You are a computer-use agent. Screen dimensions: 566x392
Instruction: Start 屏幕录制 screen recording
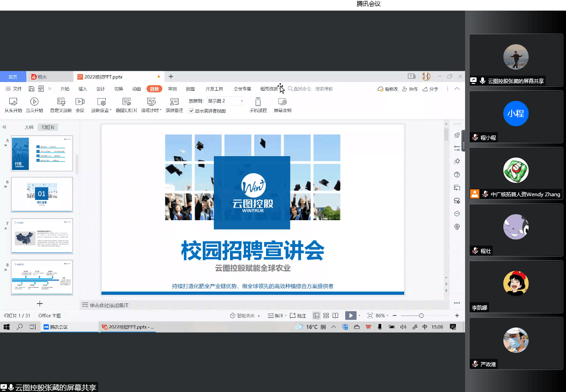(283, 102)
